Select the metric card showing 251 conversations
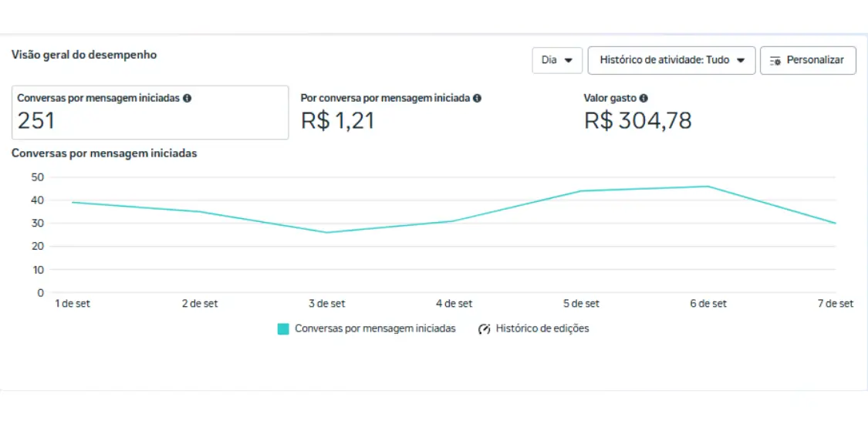The width and height of the screenshot is (868, 424). [x=150, y=113]
